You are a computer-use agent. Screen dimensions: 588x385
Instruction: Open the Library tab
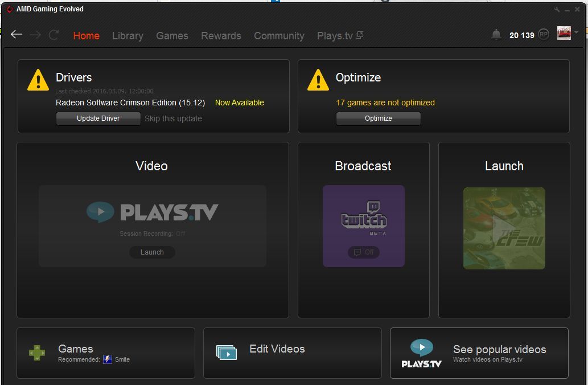tap(128, 36)
